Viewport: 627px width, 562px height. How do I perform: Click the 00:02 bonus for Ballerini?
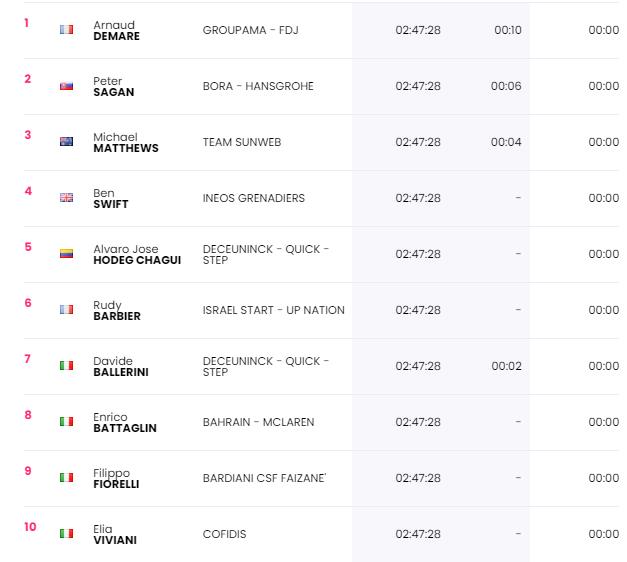[506, 366]
